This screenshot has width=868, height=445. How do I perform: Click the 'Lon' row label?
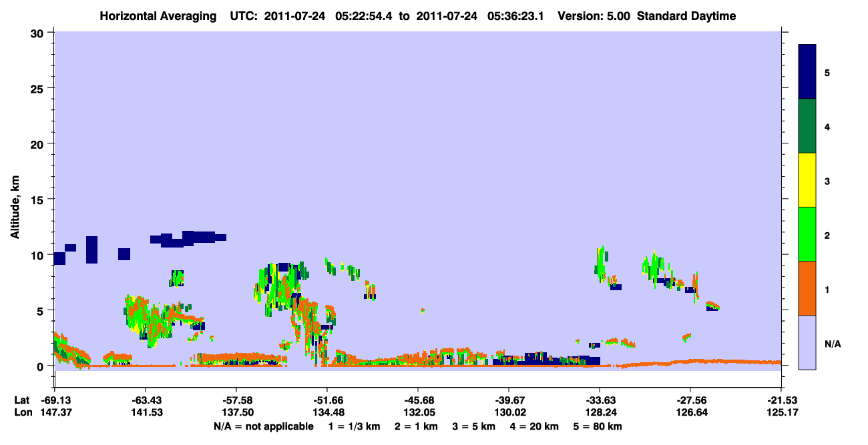(22, 413)
